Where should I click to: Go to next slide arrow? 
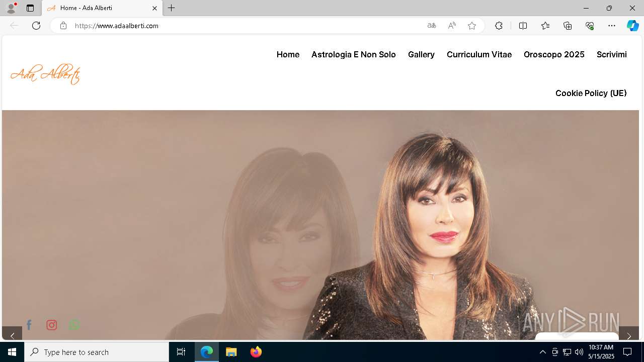(x=629, y=335)
